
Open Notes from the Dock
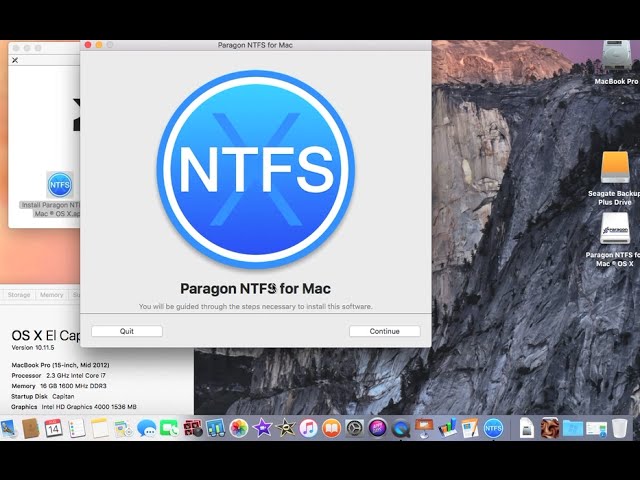(100, 428)
